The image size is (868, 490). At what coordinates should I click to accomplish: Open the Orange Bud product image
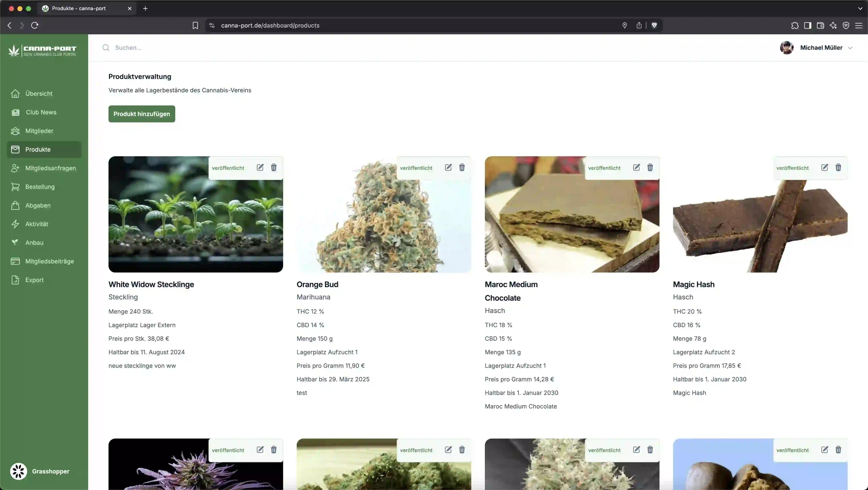pos(384,214)
